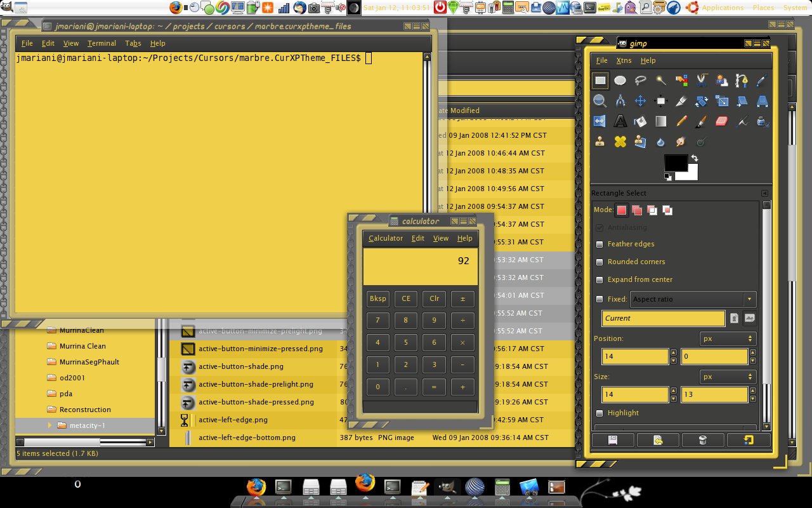The image size is (812, 508).
Task: Choose the Clone stamp tool
Action: (599, 141)
